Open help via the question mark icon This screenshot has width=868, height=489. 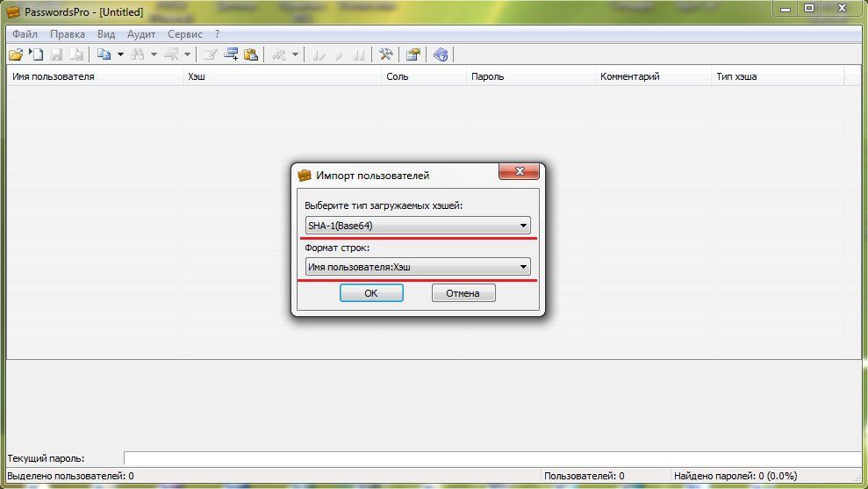click(x=441, y=54)
